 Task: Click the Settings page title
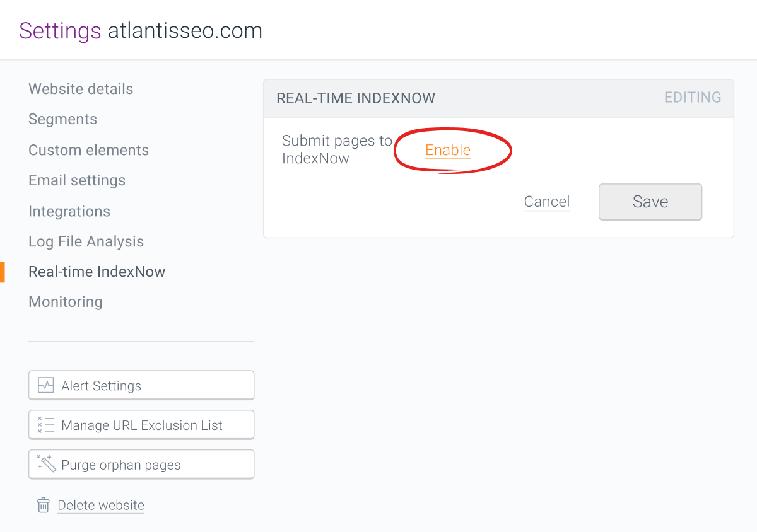click(x=60, y=30)
